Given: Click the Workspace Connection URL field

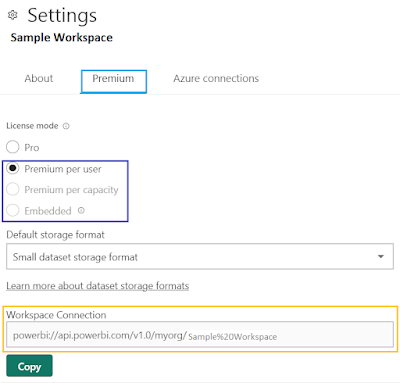Looking at the screenshot, I should (x=200, y=334).
